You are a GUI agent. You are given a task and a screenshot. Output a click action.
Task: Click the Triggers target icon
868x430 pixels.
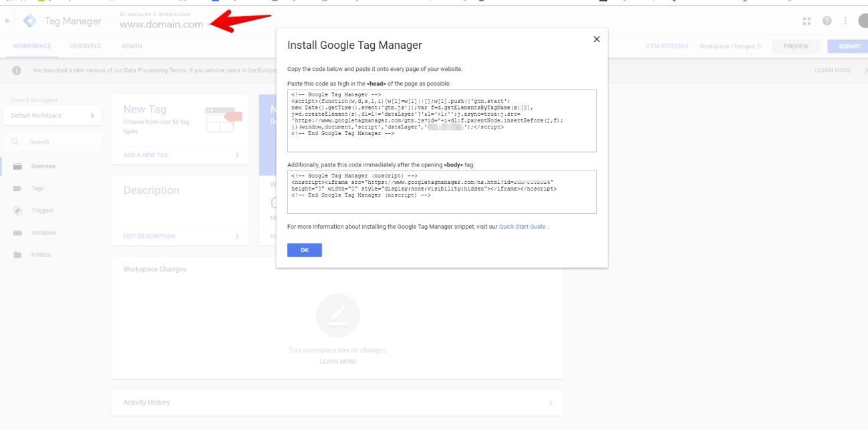(x=17, y=211)
